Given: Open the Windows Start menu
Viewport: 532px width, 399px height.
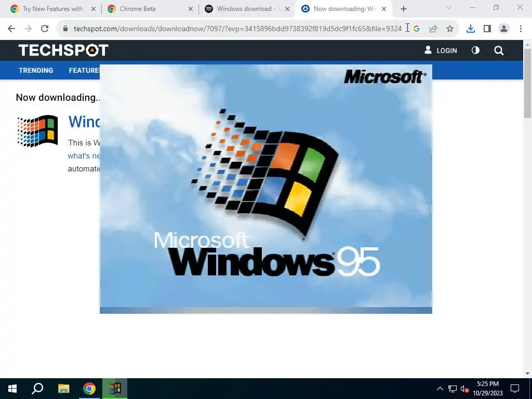Looking at the screenshot, I should point(12,389).
